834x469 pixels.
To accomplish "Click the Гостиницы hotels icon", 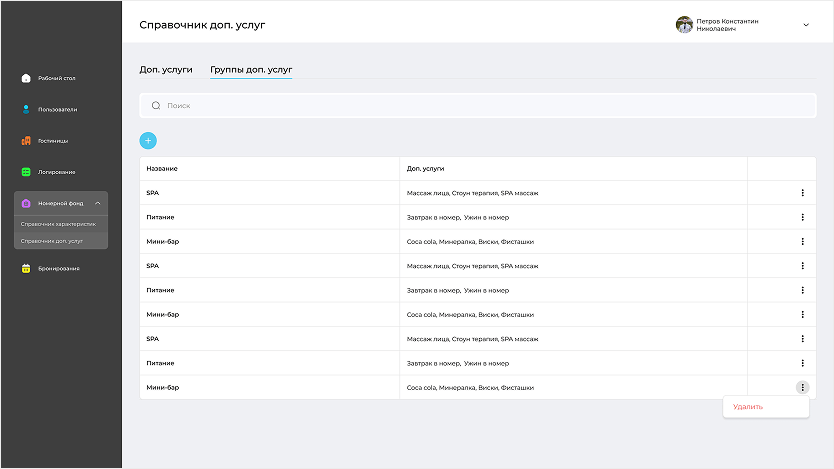I will [26, 141].
